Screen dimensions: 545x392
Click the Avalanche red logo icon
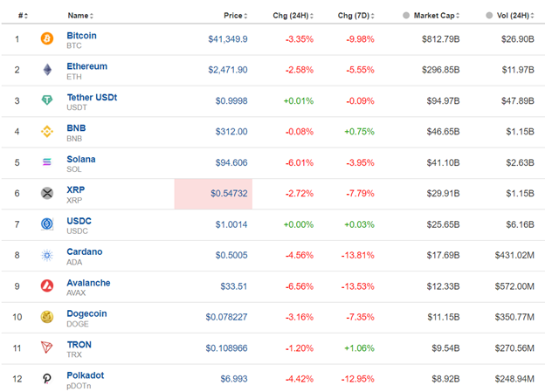point(47,285)
